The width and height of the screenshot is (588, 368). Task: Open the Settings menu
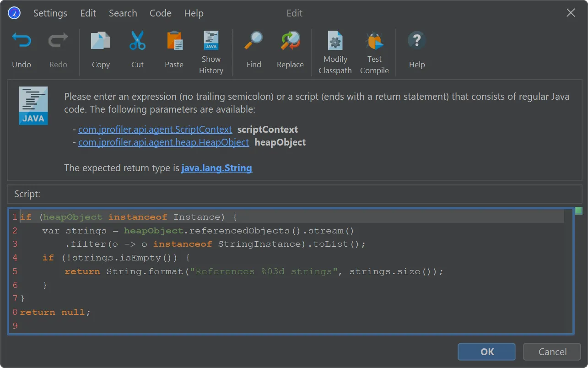pyautogui.click(x=50, y=13)
